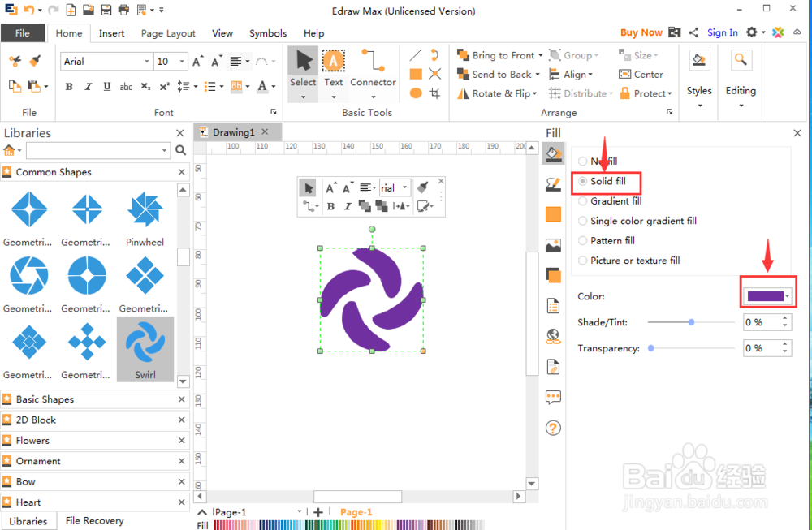
Task: Open the picture panel icon in sidebar
Action: coord(553,245)
